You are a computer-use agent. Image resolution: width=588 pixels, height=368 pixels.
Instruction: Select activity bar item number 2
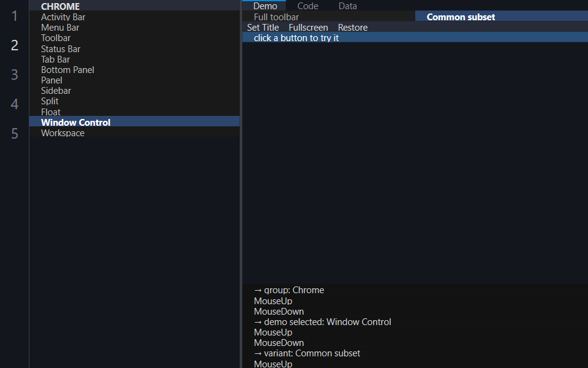click(14, 45)
